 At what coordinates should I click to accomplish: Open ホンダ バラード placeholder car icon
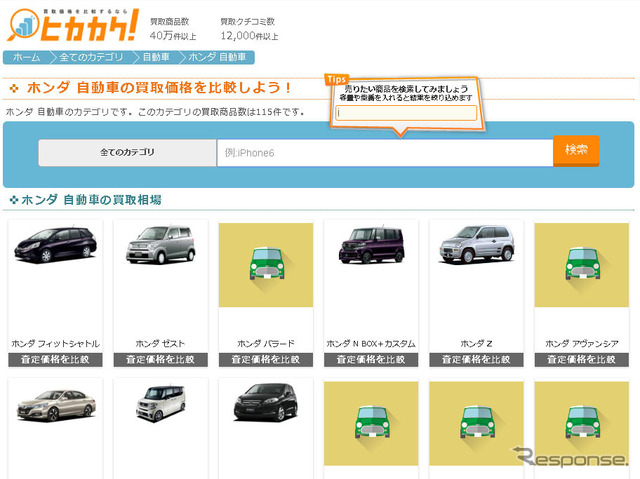point(266,265)
